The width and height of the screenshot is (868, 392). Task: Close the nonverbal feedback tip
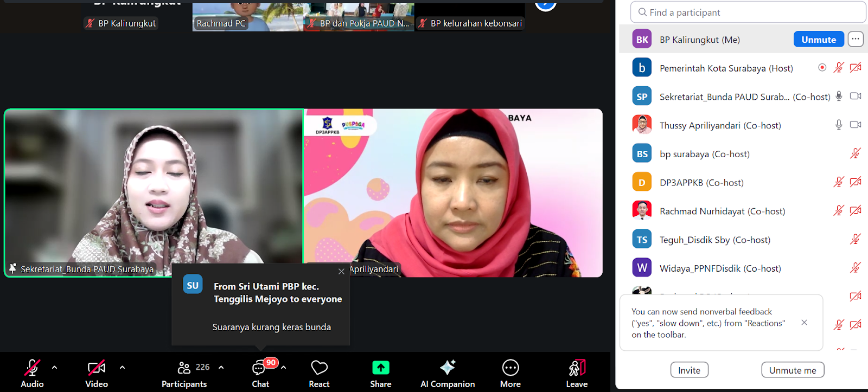pyautogui.click(x=804, y=323)
